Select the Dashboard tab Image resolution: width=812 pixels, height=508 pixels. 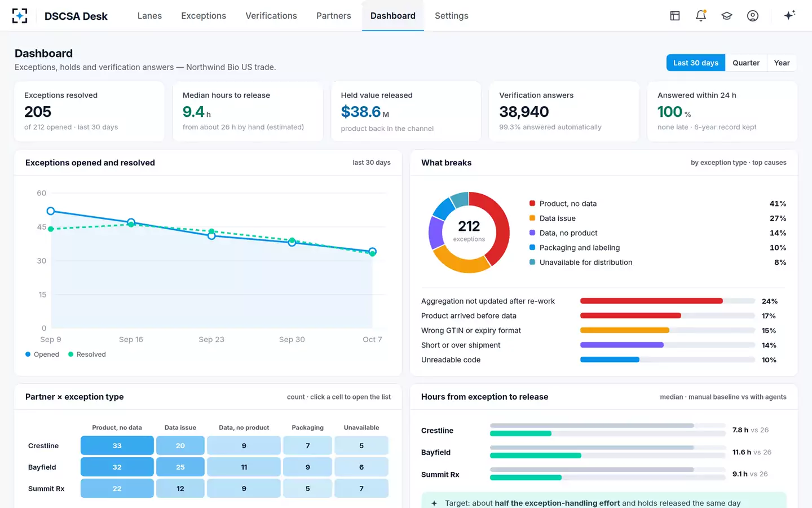click(x=393, y=16)
